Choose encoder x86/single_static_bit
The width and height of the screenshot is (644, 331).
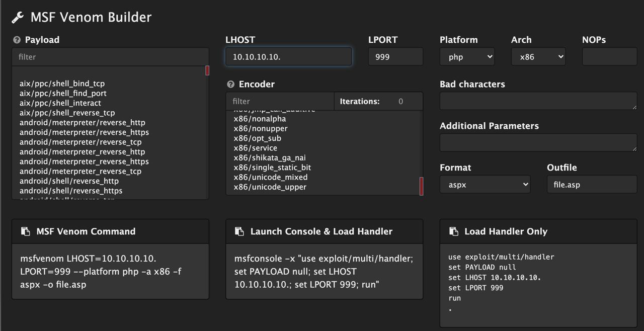point(272,168)
